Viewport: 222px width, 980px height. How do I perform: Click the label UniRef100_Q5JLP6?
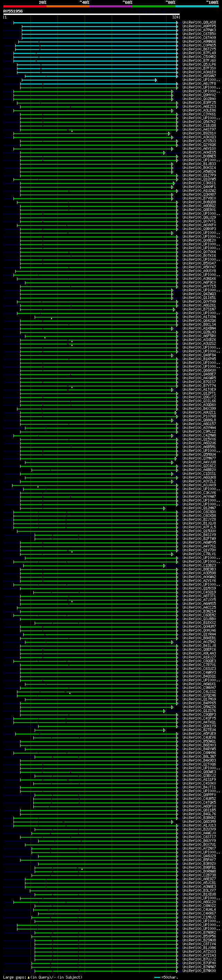coord(199,64)
